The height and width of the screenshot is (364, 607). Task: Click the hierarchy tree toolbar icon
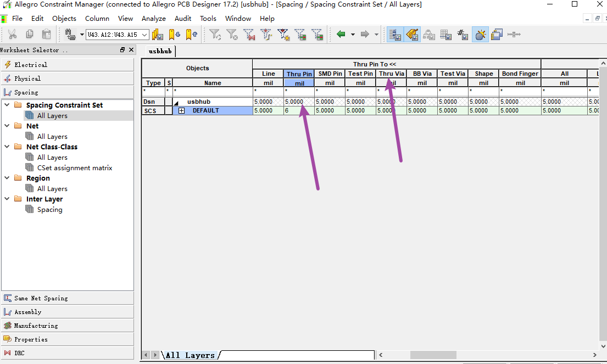[429, 35]
